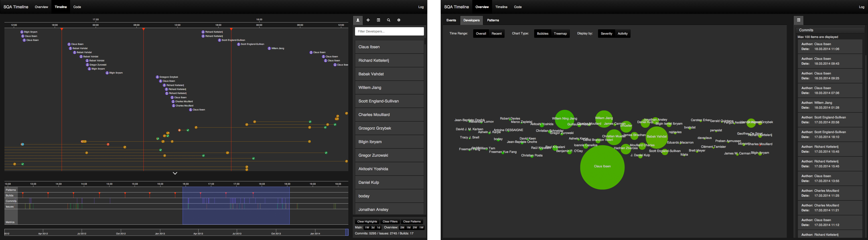
Task: Click the magnifier search icon tab
Action: pyautogui.click(x=389, y=20)
